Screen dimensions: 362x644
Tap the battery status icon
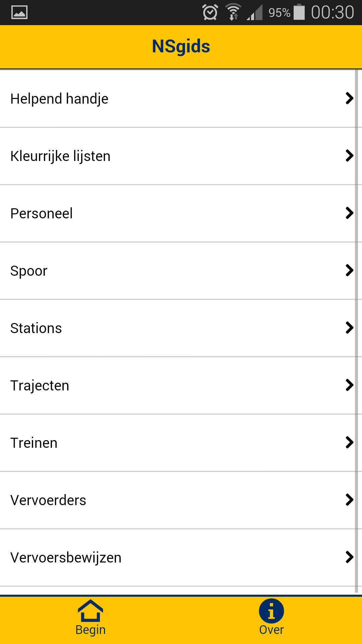coord(299,12)
